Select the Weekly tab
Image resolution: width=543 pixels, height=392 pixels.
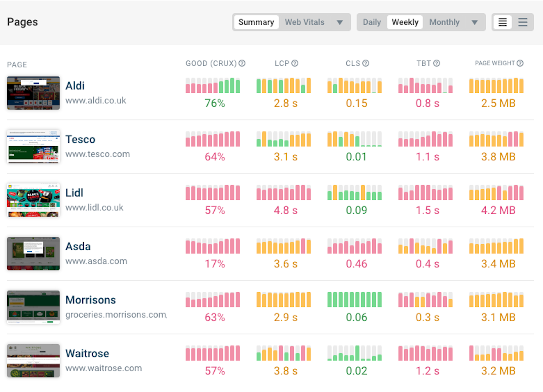click(x=405, y=22)
